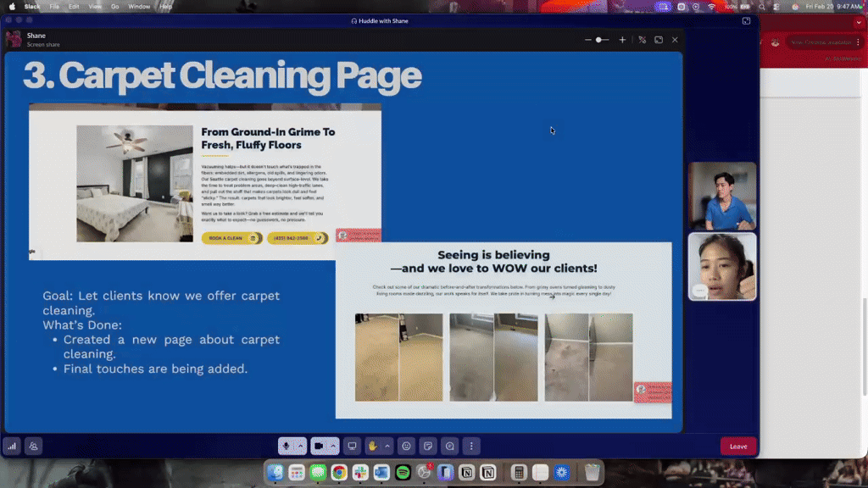Click first carpet before-after photo

click(x=398, y=358)
